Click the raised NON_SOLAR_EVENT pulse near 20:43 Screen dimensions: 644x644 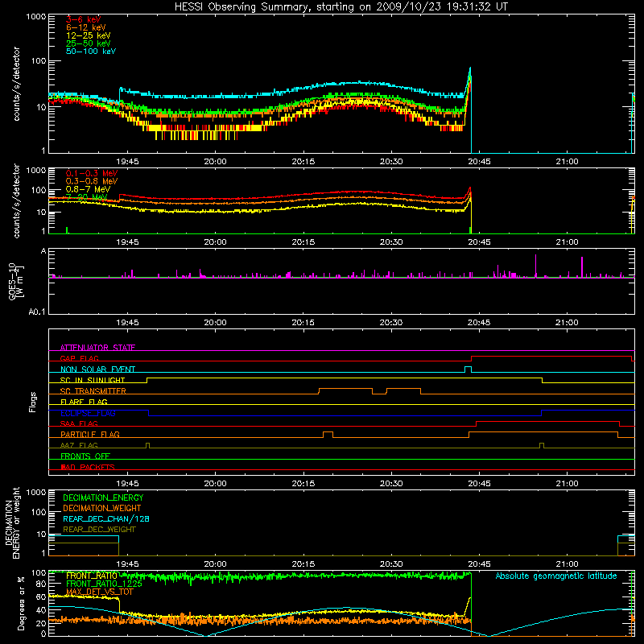[468, 369]
